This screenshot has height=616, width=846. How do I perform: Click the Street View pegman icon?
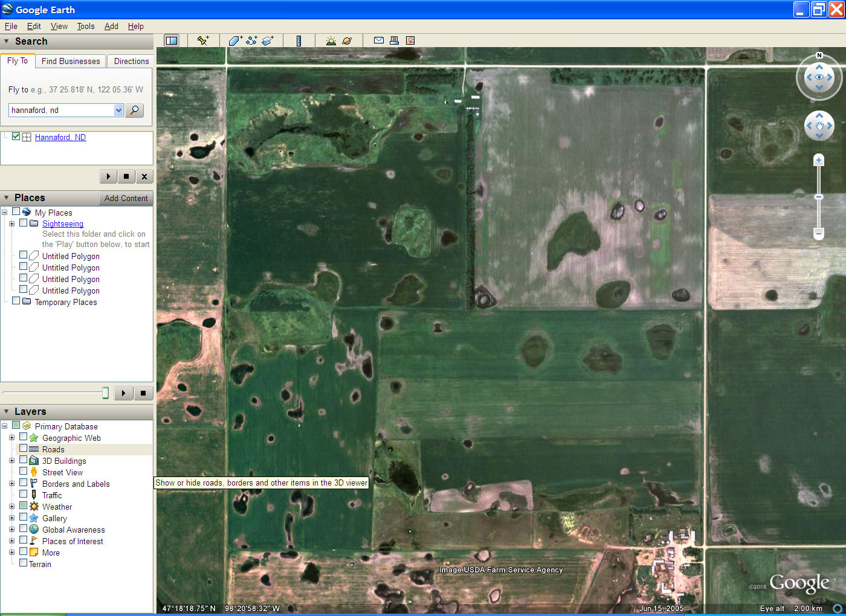coord(34,472)
